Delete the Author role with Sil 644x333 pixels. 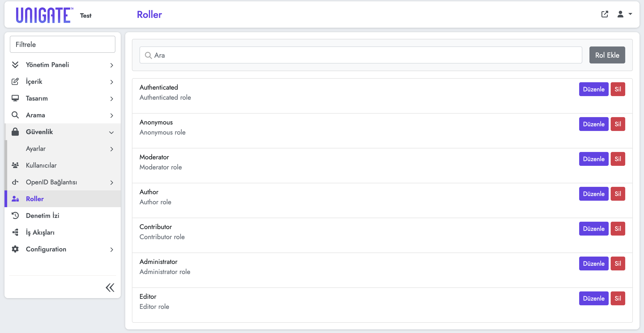click(x=617, y=194)
